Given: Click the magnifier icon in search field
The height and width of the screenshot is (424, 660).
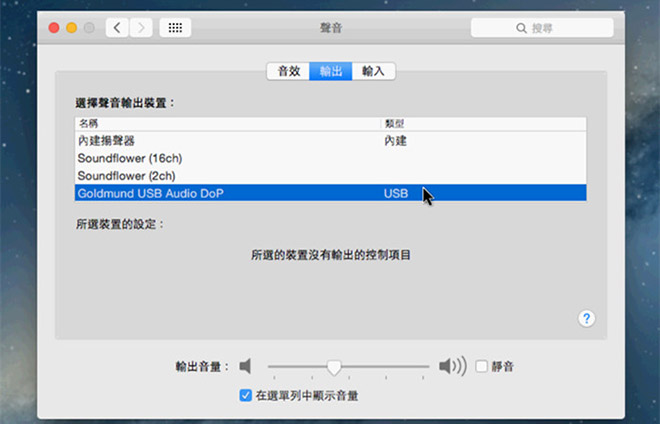Looking at the screenshot, I should click(x=521, y=28).
